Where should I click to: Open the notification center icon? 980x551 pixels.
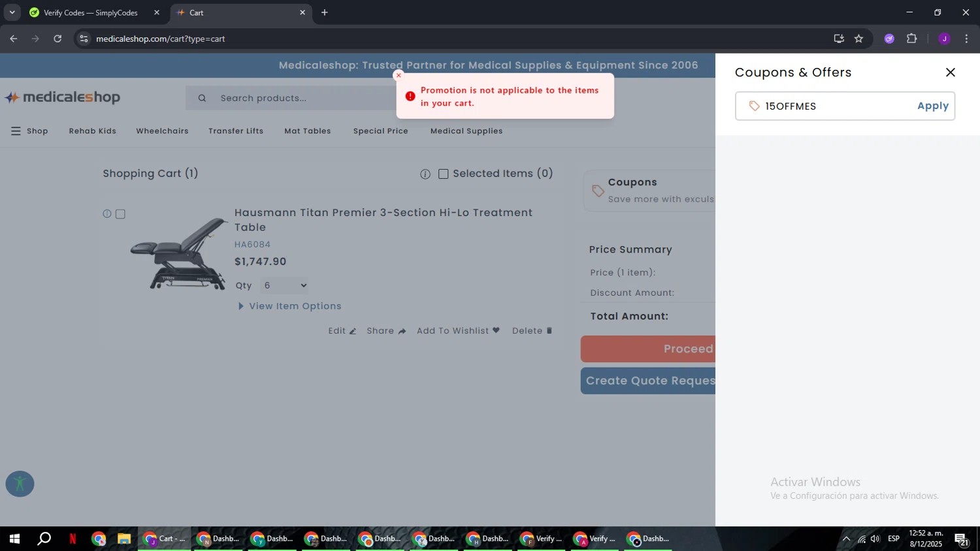(961, 539)
